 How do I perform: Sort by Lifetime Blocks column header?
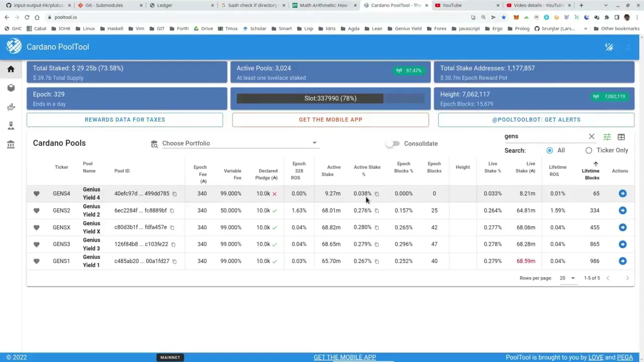[591, 174]
